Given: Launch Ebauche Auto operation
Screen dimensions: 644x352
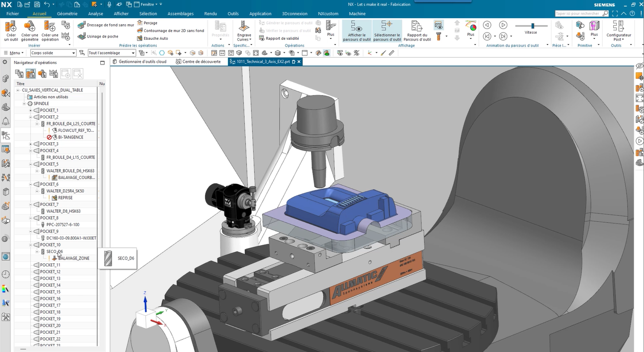Looking at the screenshot, I should click(x=153, y=38).
